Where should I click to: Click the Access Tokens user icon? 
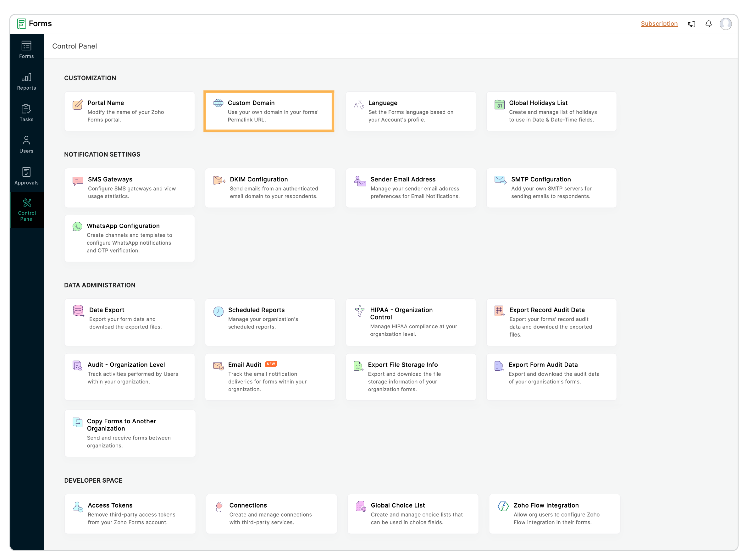(x=78, y=507)
